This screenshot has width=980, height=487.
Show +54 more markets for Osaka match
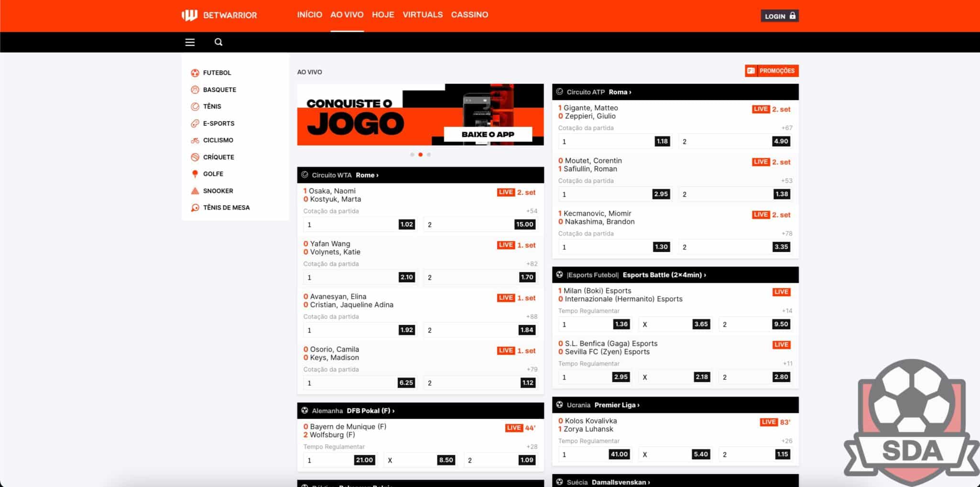point(532,211)
